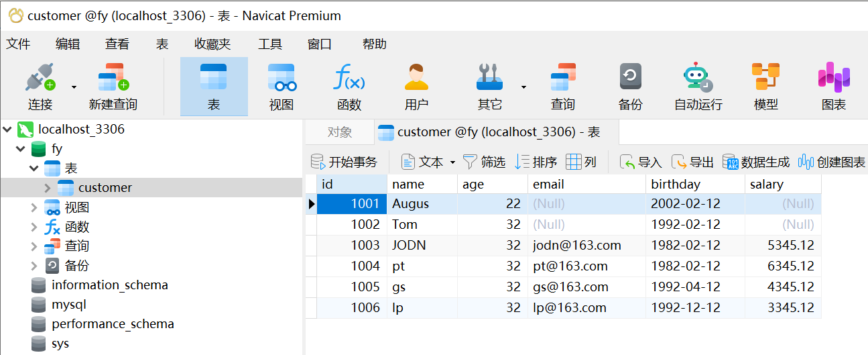The height and width of the screenshot is (355, 868).
Task: Click the 用户 (User) toolbar icon
Action: [x=416, y=79]
